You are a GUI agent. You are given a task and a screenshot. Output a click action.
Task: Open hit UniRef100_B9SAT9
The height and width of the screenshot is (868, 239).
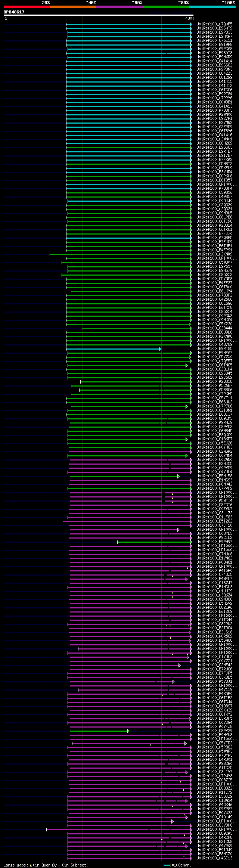(214, 28)
